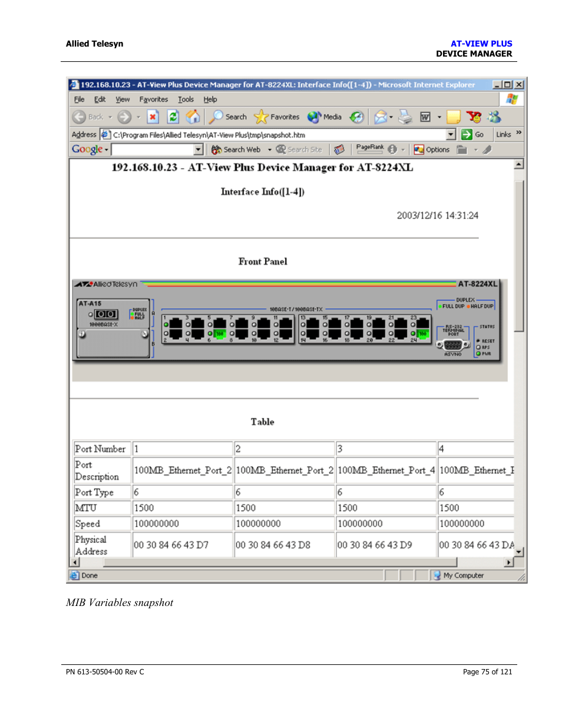Open the View menu

[x=123, y=100]
